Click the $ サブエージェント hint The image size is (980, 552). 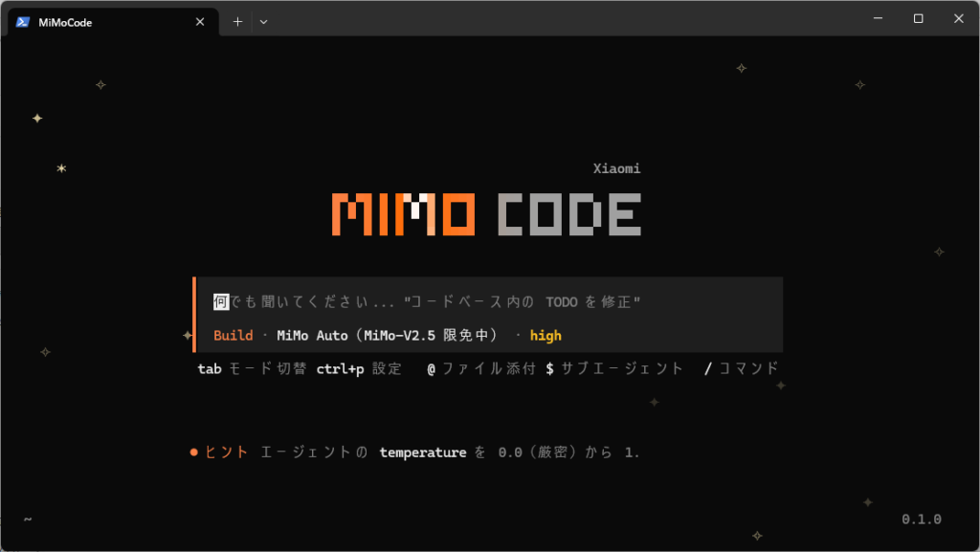[x=613, y=368]
